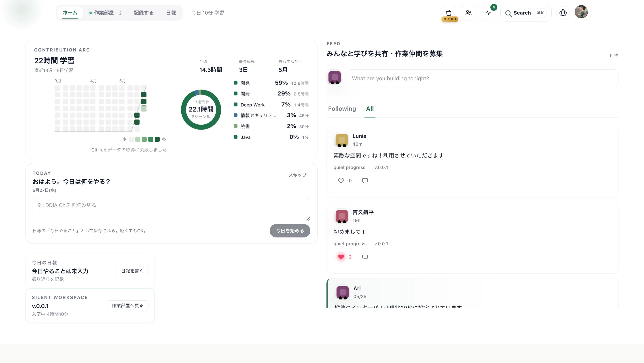Click the 最も学んだ月 5月 stat
Screen dimensions: 644x363
point(290,66)
